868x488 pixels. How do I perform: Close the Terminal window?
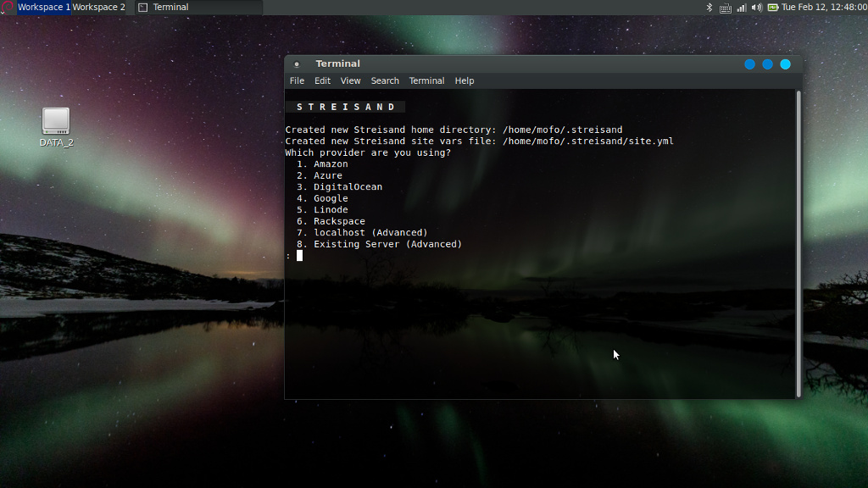785,64
